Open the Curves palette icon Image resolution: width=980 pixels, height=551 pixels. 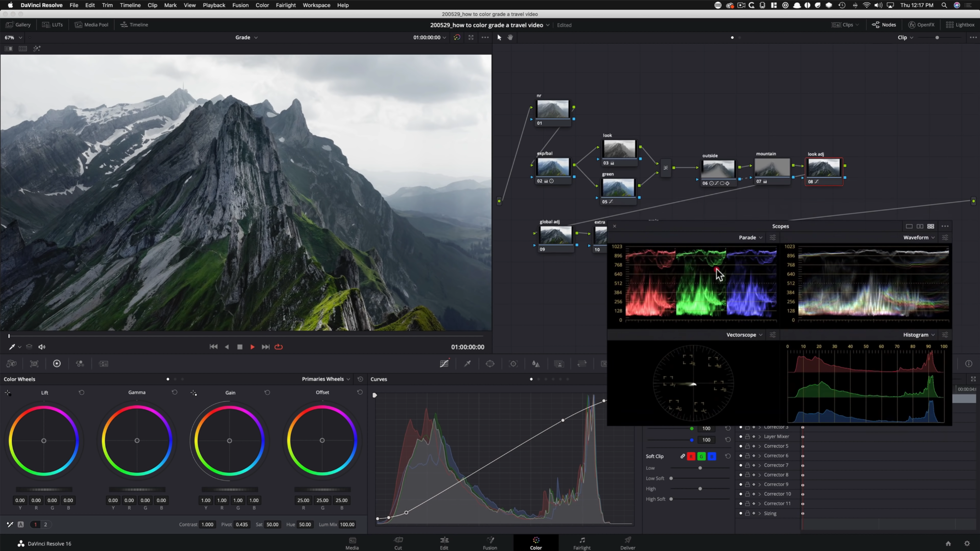[x=444, y=364]
